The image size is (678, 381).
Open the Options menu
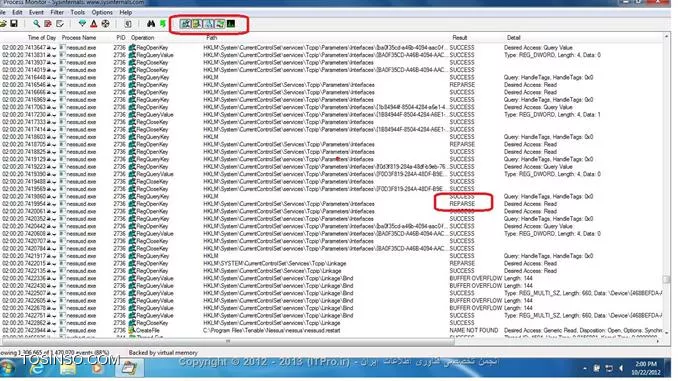coord(102,13)
